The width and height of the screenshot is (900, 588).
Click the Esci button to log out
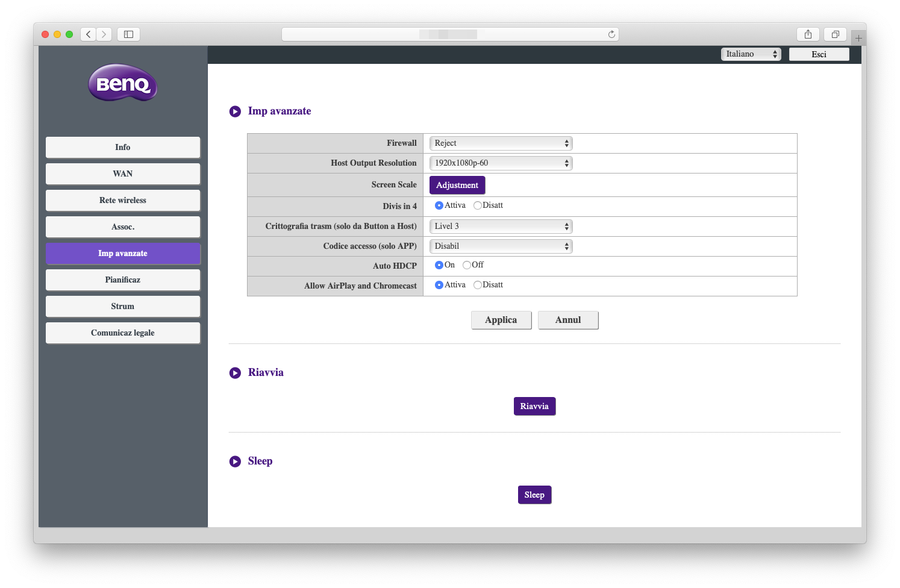click(819, 54)
